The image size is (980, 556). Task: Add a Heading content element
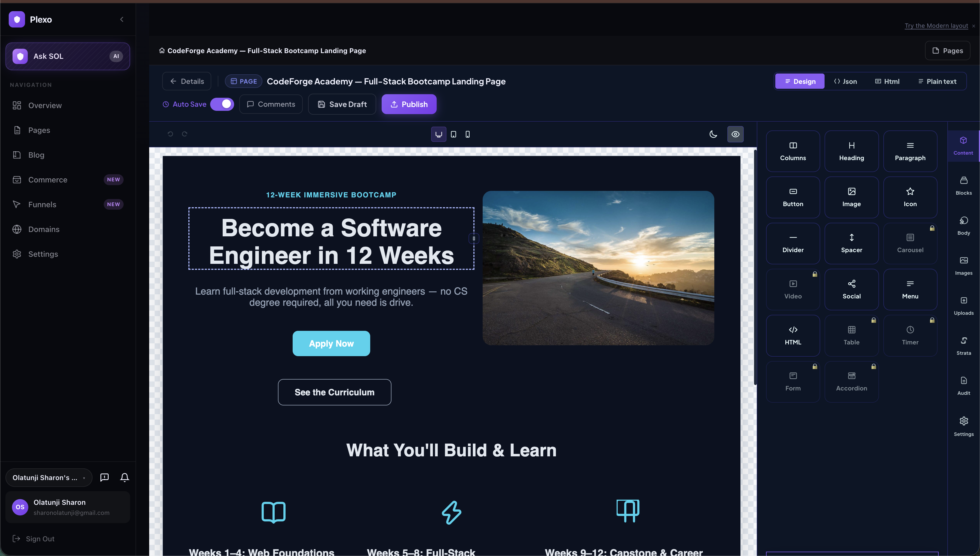[851, 151]
